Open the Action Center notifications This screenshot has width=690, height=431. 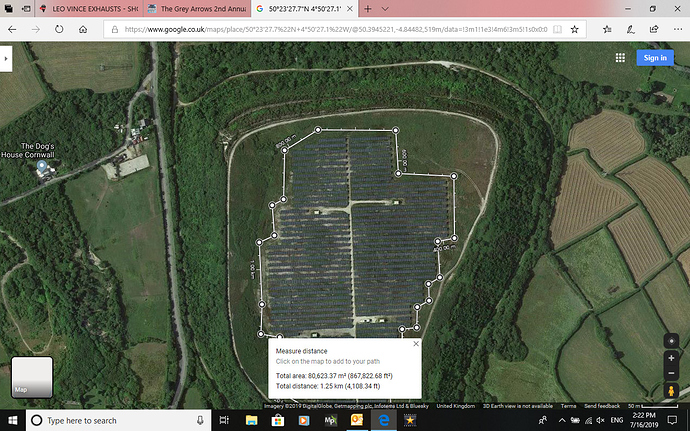click(672, 420)
